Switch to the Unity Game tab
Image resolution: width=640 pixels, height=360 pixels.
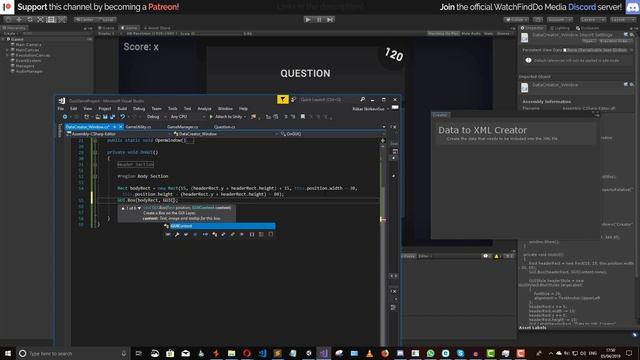point(129,28)
